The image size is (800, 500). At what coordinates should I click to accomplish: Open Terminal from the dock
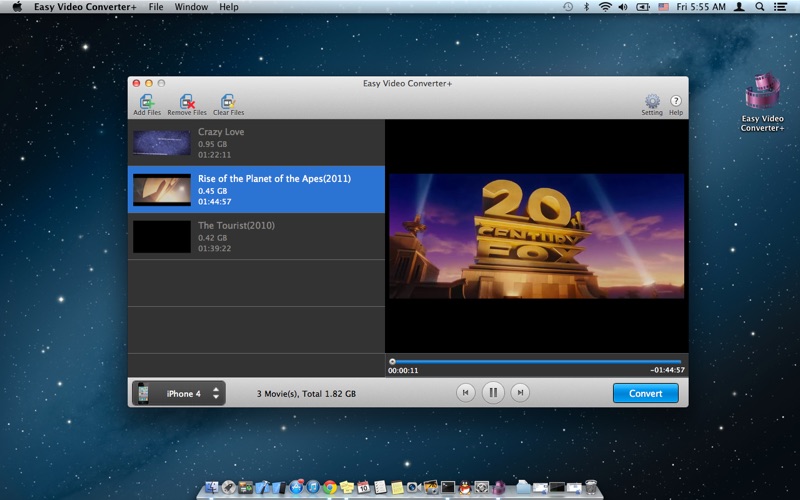pos(448,487)
